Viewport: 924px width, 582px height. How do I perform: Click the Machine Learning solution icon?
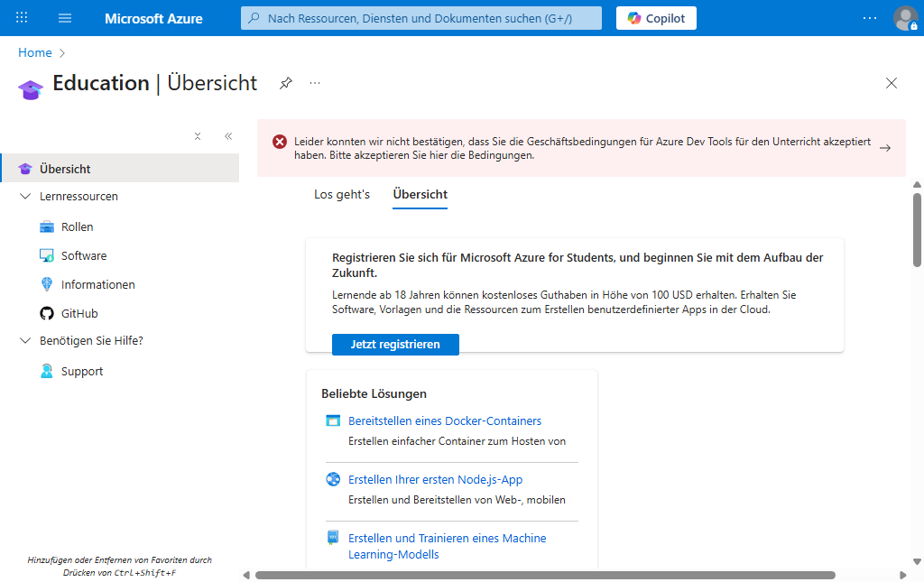coord(333,538)
